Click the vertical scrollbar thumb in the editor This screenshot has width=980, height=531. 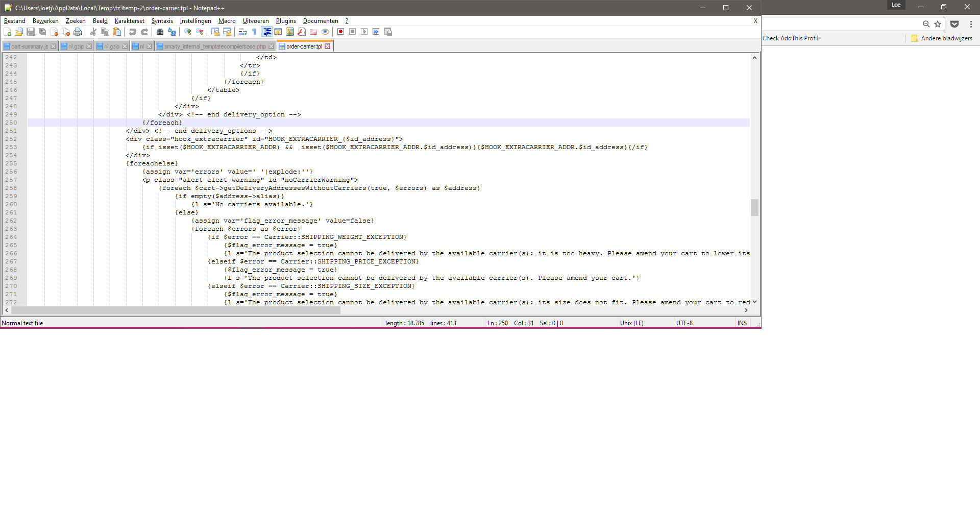coord(754,207)
